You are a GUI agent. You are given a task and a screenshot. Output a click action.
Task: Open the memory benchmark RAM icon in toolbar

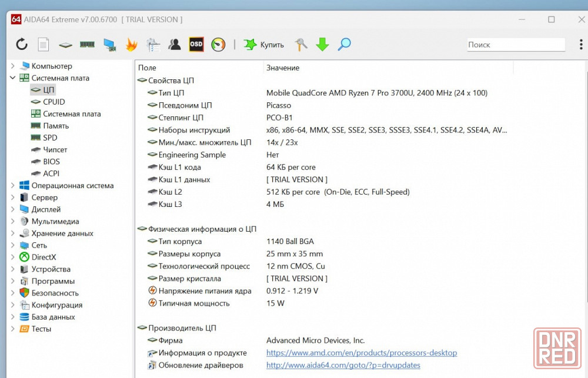pos(87,44)
